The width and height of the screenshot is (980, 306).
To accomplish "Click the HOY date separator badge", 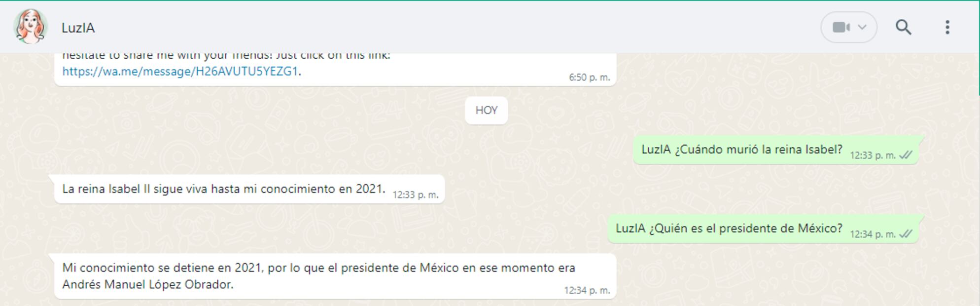I will 486,111.
